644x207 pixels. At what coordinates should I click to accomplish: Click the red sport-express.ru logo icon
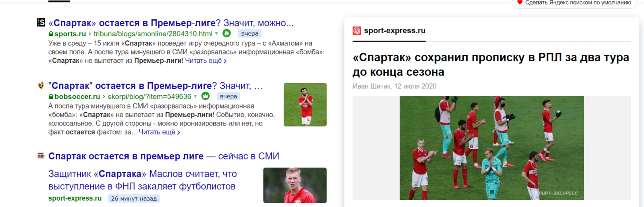(357, 31)
